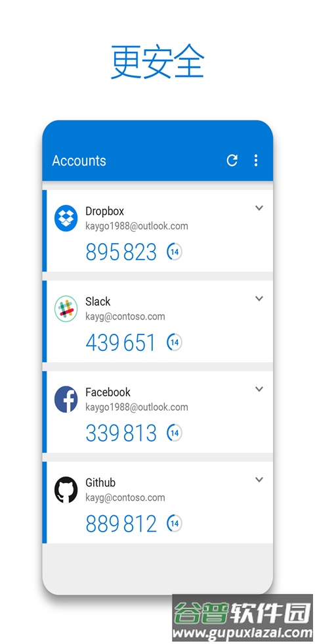Screen dimensions: 315x644
Task: Tap the Dropbox countdown timer circle
Action: tap(175, 252)
